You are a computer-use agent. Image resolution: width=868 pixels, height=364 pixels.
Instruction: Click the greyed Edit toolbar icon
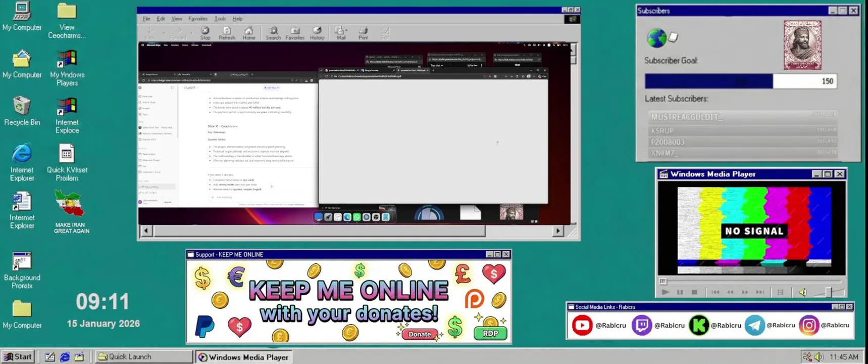[385, 33]
